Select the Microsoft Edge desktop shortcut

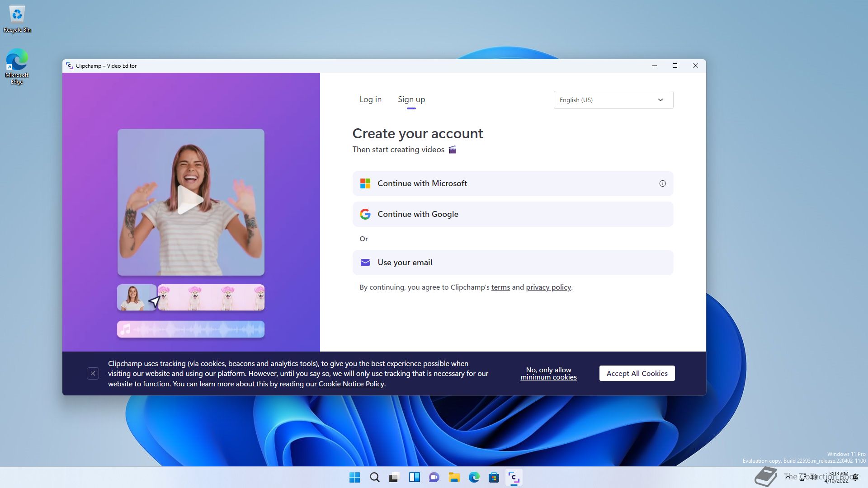[x=17, y=66]
